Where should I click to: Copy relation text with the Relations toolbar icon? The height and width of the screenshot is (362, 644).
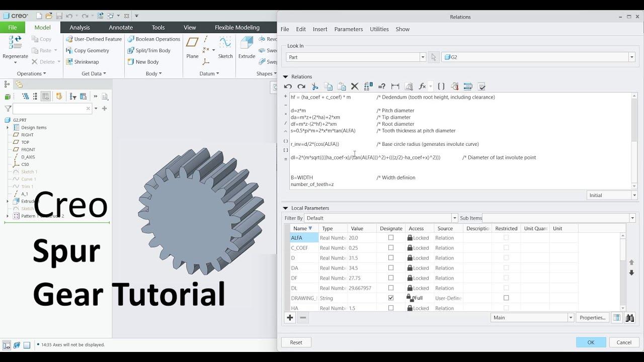pos(328,86)
